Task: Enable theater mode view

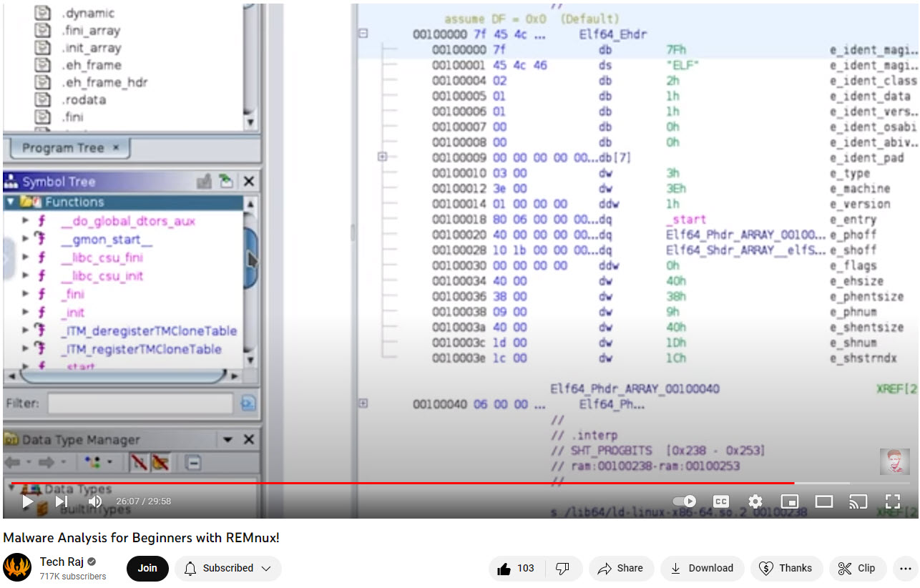Action: 823,501
